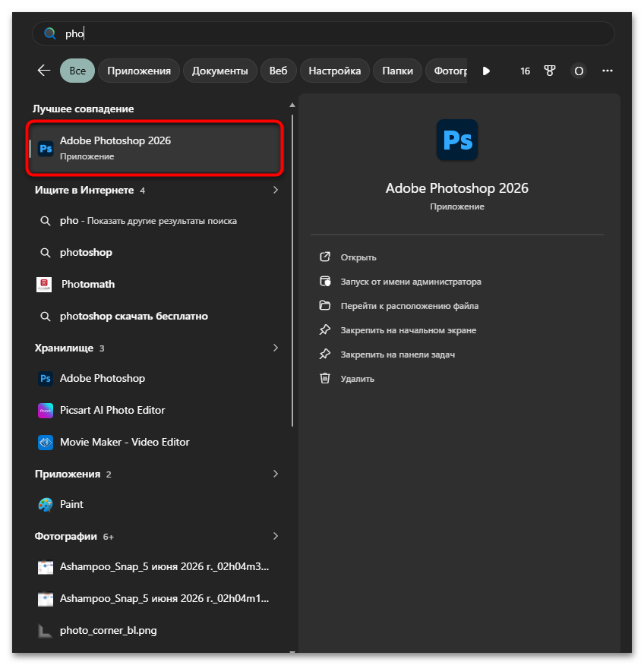644x665 pixels.
Task: Click Adobe Photoshop 2026 title in details pane
Action: coord(457,188)
